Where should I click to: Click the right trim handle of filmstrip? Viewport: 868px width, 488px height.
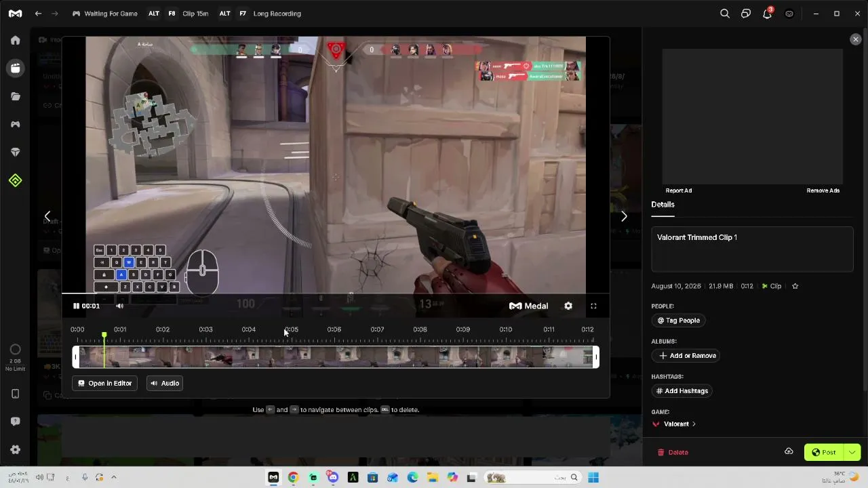pyautogui.click(x=596, y=357)
